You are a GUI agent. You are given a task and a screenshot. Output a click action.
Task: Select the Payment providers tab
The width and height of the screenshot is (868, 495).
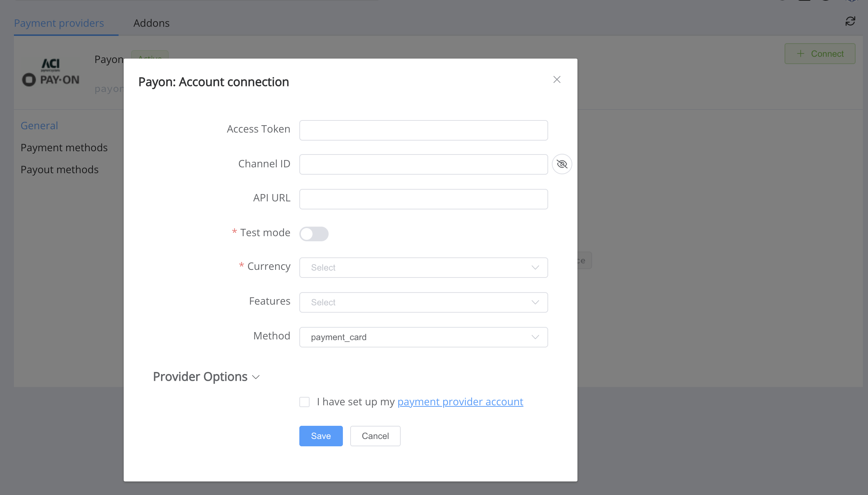[x=59, y=23]
